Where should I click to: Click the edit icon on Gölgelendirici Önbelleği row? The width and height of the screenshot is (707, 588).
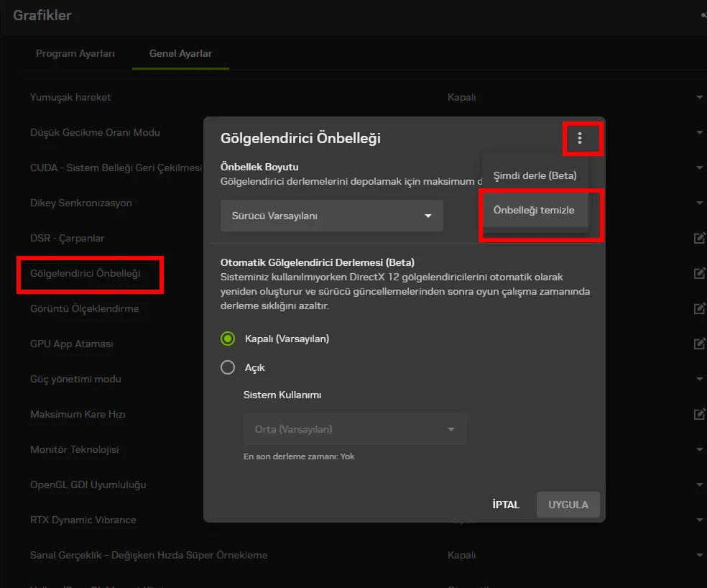pos(699,273)
